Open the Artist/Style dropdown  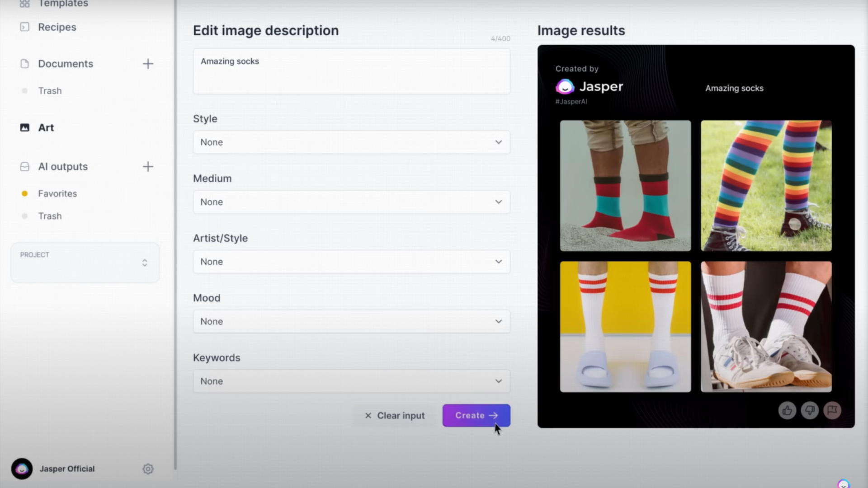click(351, 262)
